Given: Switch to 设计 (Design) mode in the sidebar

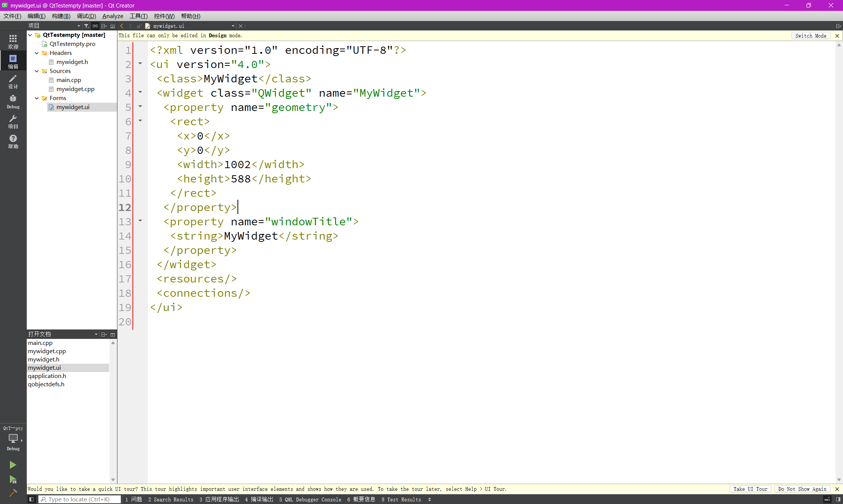Looking at the screenshot, I should point(13,81).
